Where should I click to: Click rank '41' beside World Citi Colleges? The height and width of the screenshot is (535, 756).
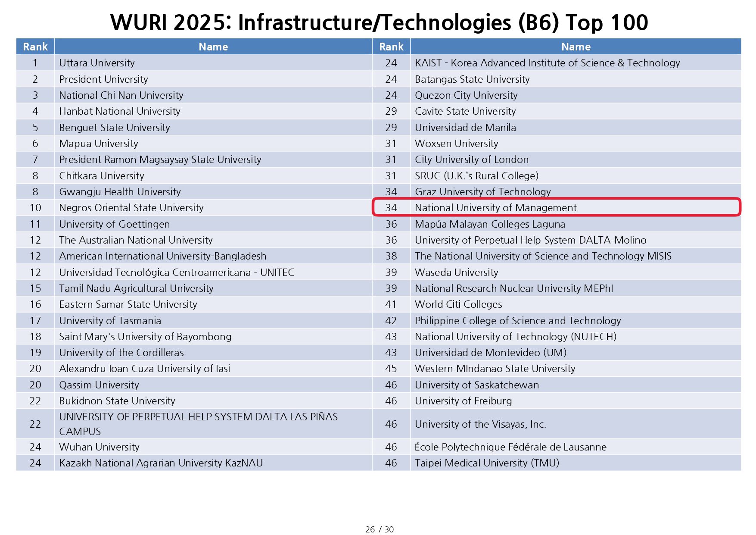pos(391,304)
